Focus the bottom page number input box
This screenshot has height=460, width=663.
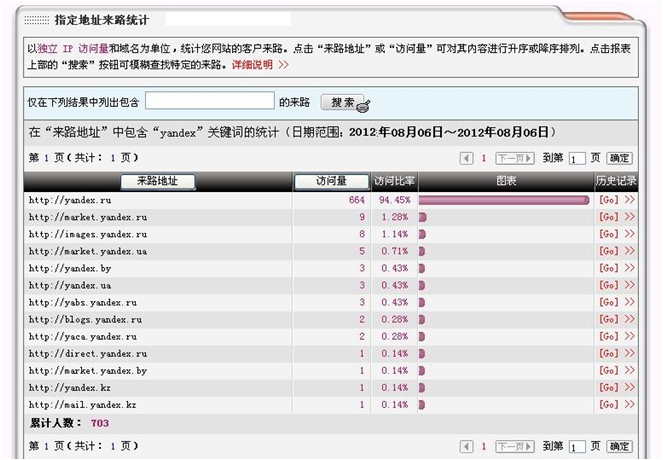click(577, 447)
